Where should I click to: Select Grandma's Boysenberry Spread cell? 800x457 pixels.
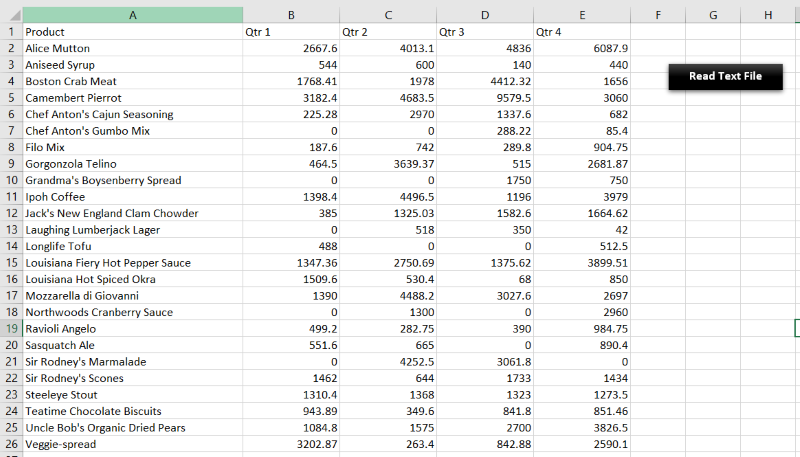click(x=133, y=180)
